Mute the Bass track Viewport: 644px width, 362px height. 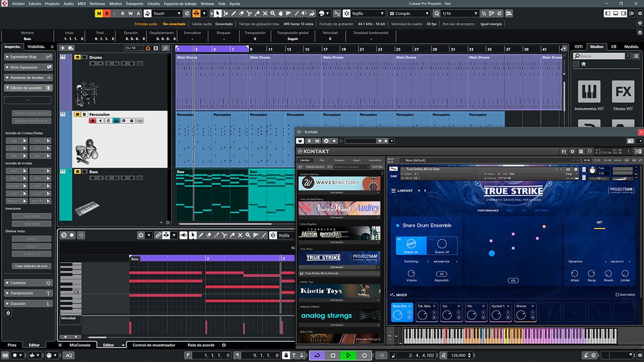[77, 172]
